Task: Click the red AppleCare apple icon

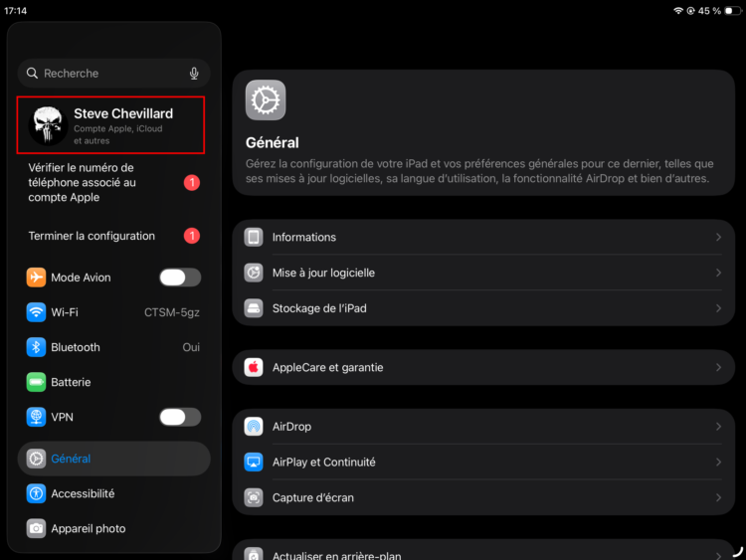Action: coord(254,367)
